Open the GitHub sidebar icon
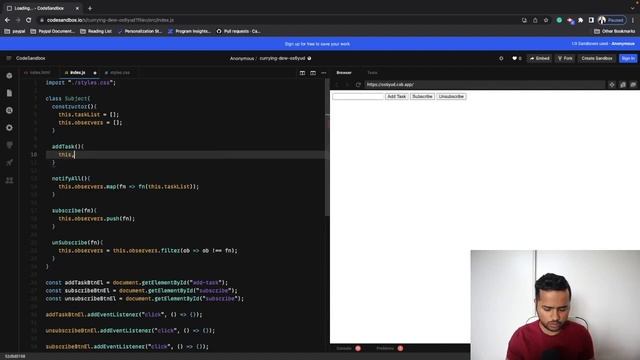 (9, 145)
